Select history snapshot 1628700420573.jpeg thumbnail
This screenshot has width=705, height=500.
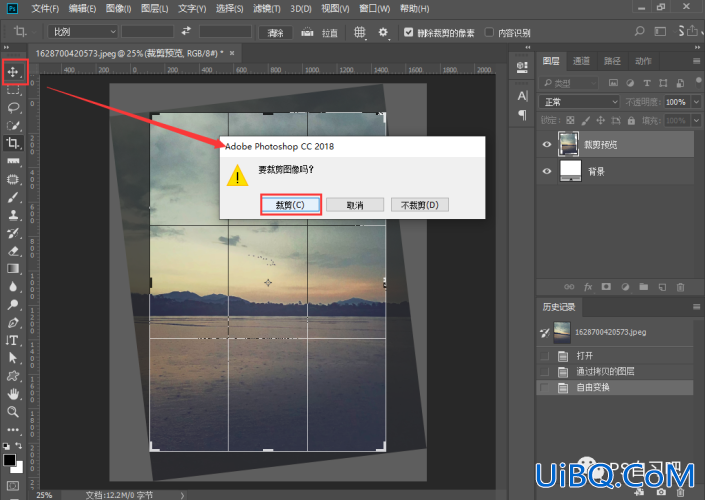coord(562,332)
